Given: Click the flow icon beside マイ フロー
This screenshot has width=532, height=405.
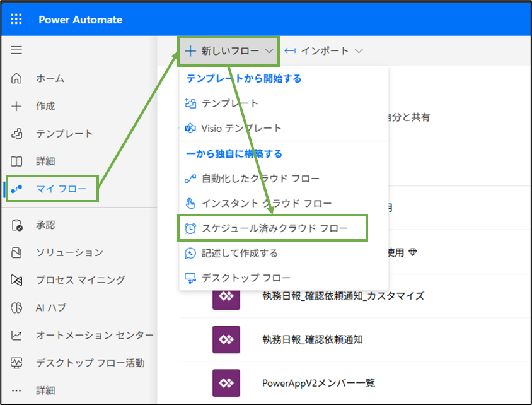Looking at the screenshot, I should [x=16, y=189].
